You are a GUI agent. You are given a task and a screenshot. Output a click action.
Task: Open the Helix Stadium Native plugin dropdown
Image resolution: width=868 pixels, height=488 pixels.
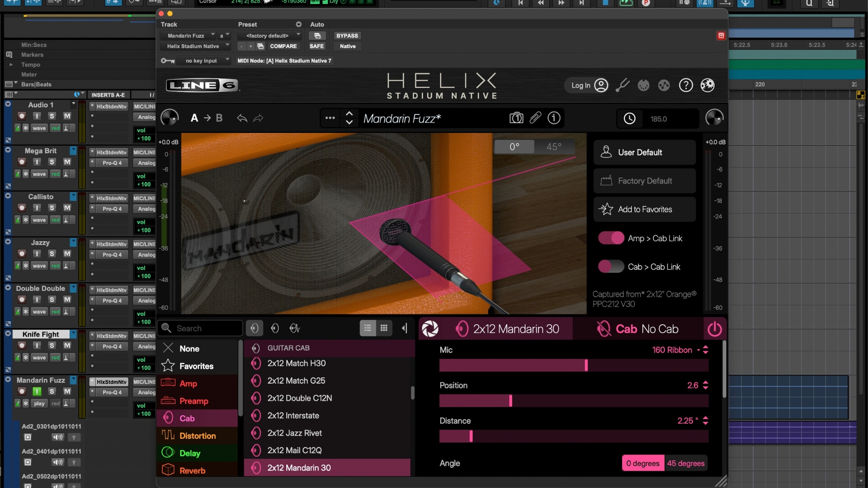pos(195,46)
